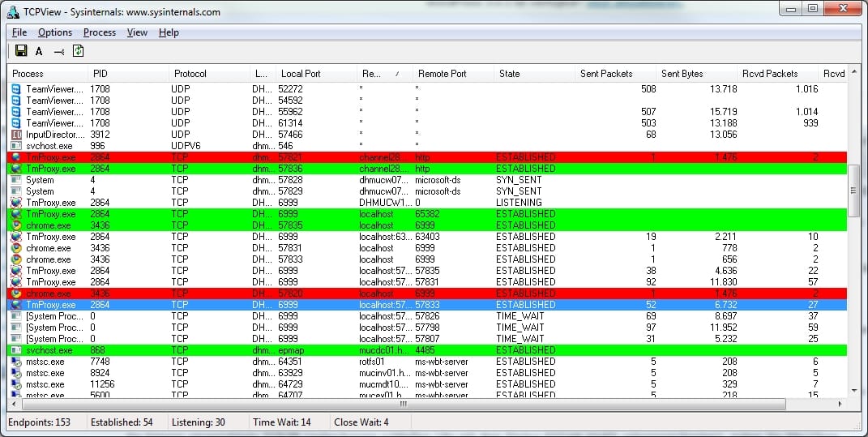Sort by the Protocol column header
868x437 pixels.
[209, 74]
